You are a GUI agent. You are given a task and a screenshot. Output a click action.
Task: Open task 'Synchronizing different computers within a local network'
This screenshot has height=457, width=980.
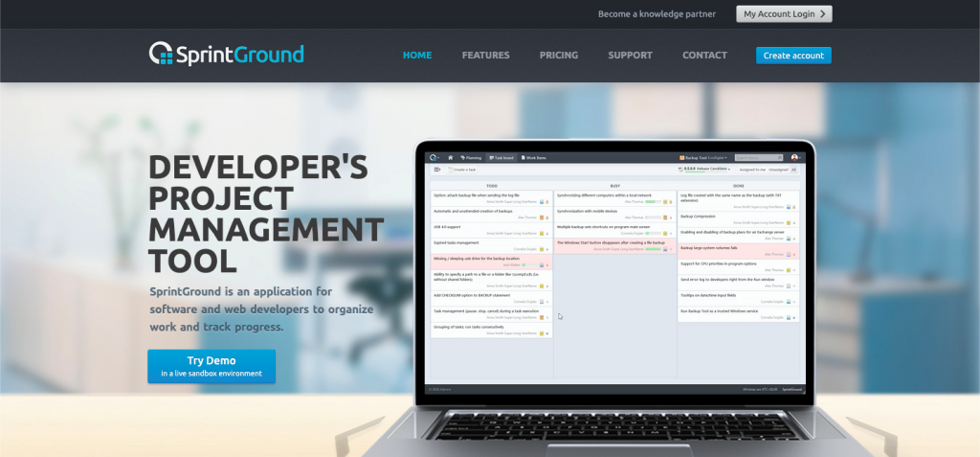coord(615,198)
